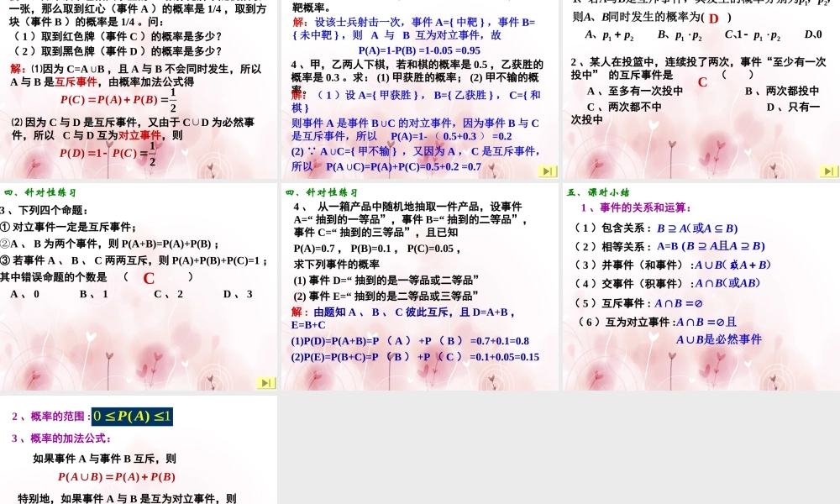Select choice C on the basketball toss question

point(702,82)
